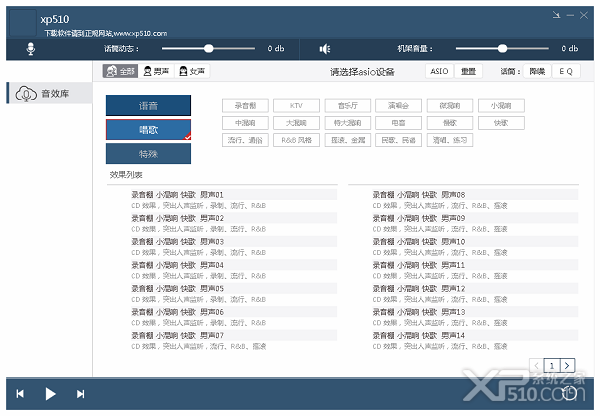Go to next page of effects
The height and width of the screenshot is (416, 600).
567,365
